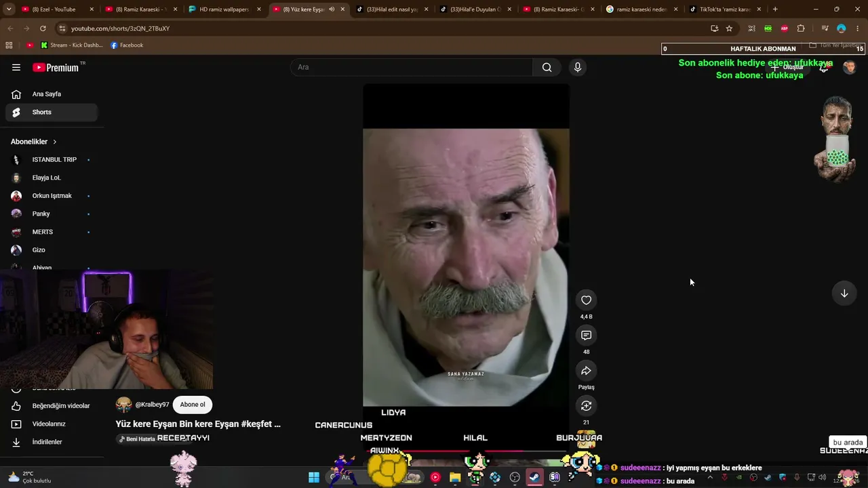Open the Orkun Işıtmak channel subscription

pos(52,196)
